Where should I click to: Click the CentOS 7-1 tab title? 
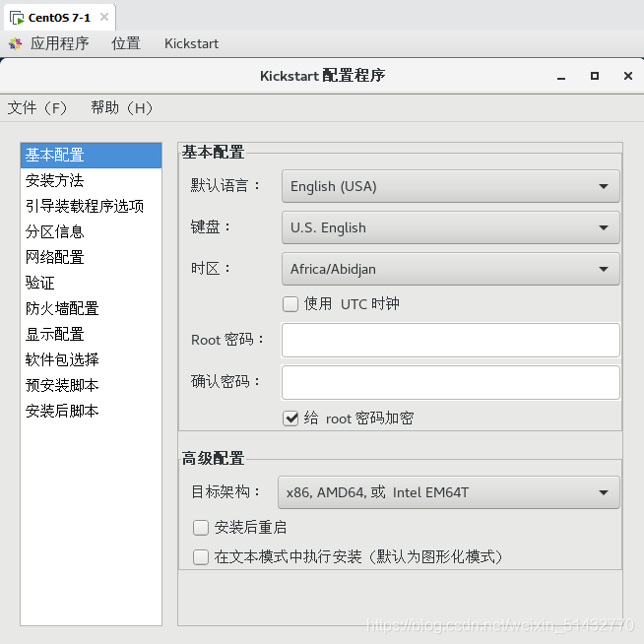(59, 18)
